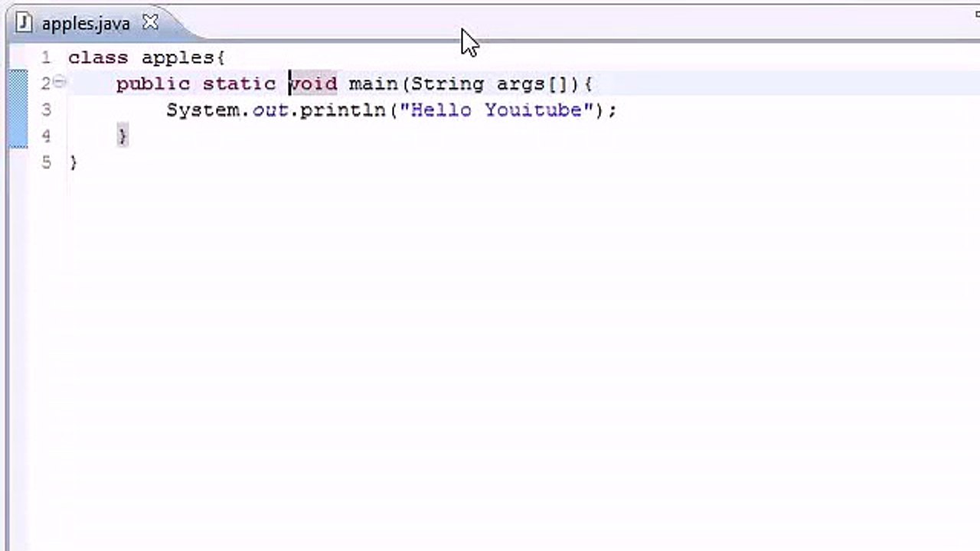Screen dimensions: 980x551
Task: Click 'apples{' on line 1
Action: [x=183, y=59]
